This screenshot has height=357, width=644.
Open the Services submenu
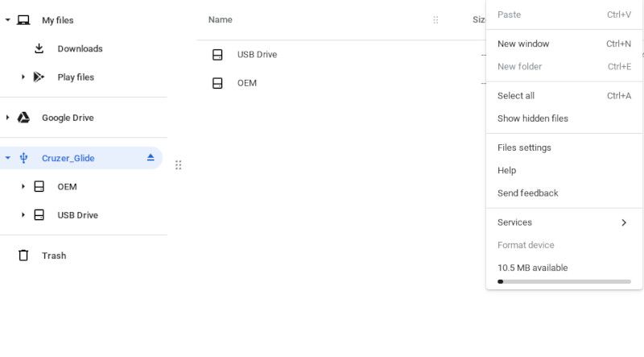pyautogui.click(x=563, y=222)
